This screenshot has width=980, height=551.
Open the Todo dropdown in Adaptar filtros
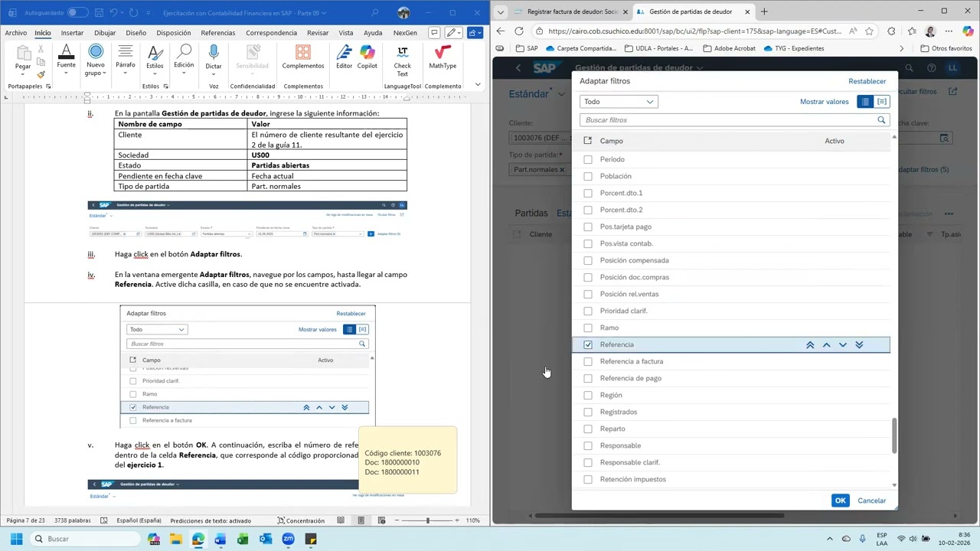click(x=619, y=102)
